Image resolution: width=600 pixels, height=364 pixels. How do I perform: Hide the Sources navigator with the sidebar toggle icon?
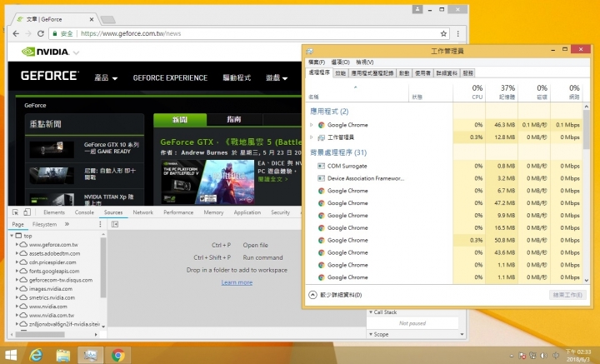(115, 224)
